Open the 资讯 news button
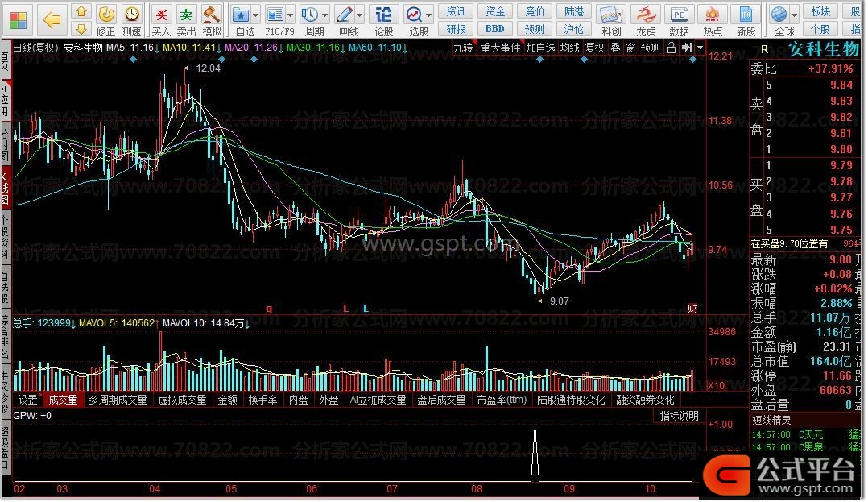This screenshot has height=502, width=868. coord(456,11)
